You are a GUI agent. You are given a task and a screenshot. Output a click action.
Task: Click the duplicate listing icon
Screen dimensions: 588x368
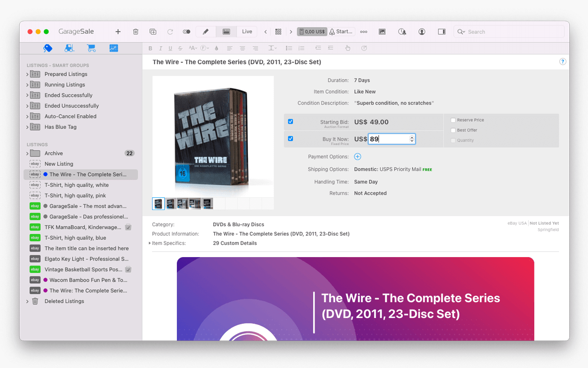point(153,31)
